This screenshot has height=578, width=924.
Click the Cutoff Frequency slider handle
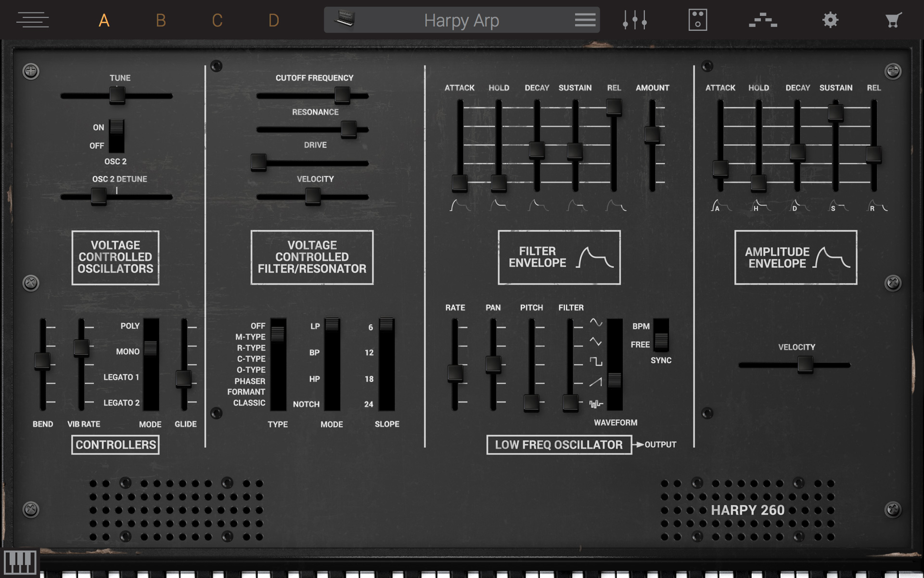pos(342,95)
